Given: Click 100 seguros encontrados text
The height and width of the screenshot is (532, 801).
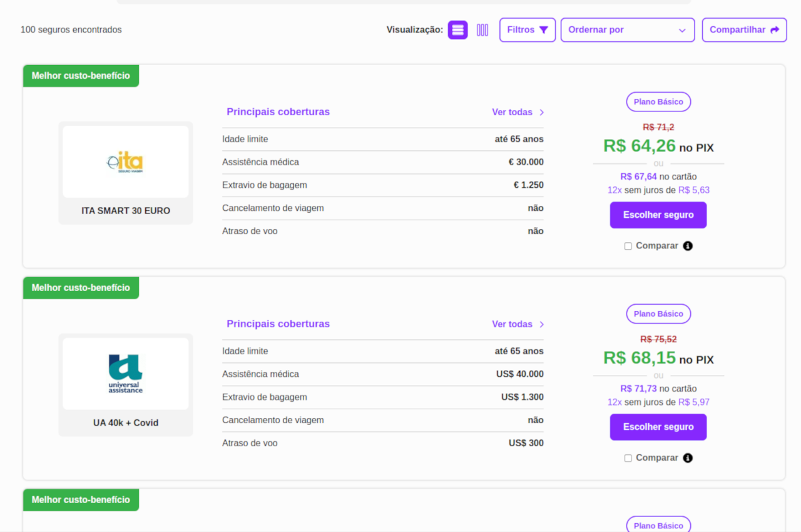Looking at the screenshot, I should click(71, 30).
